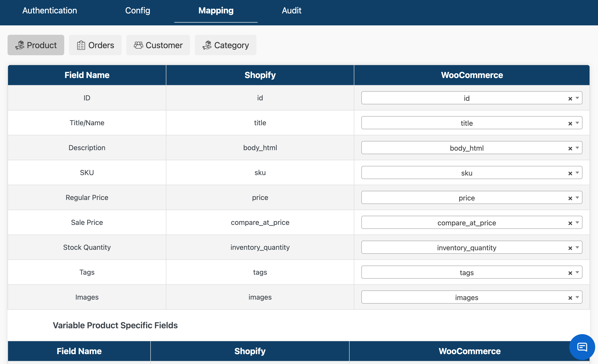The image size is (598, 364).
Task: Select the Customer mapping button
Action: click(158, 45)
